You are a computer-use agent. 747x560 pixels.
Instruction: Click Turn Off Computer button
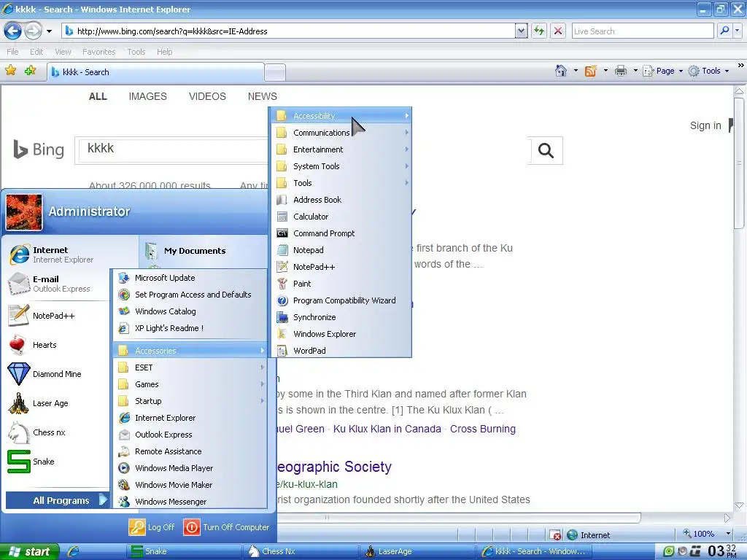(226, 527)
